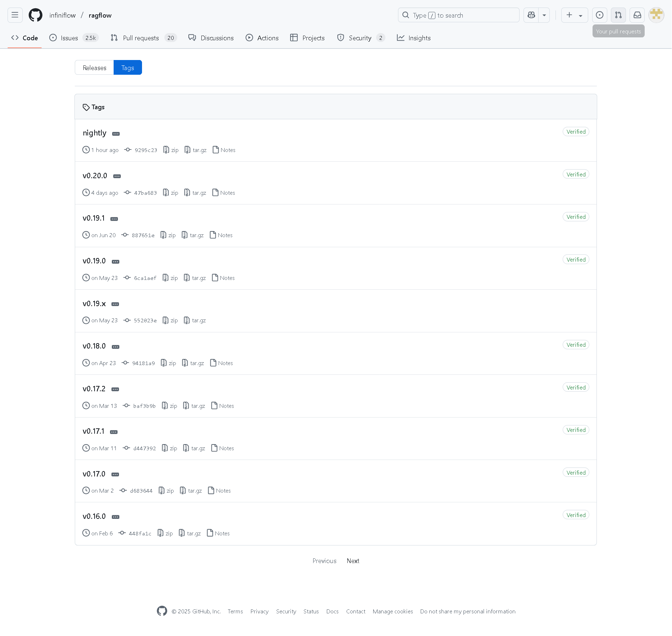This screenshot has height=636, width=672.
Task: Expand the v0.17.2 tag ellipsis
Action: [x=115, y=389]
